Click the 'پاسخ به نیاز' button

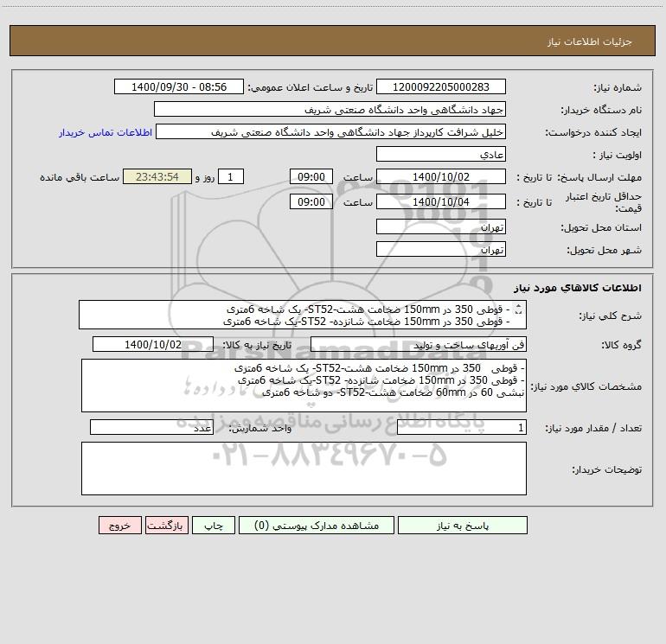[463, 526]
